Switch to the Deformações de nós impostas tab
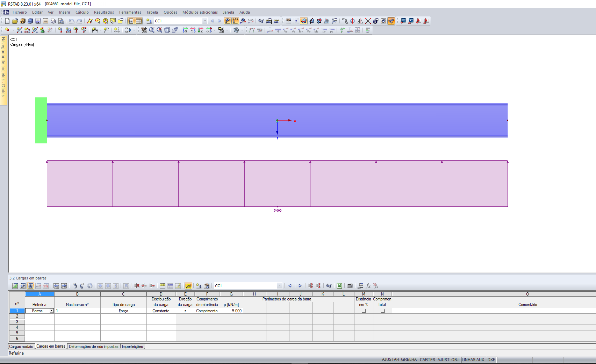The image size is (596, 364). tap(94, 347)
